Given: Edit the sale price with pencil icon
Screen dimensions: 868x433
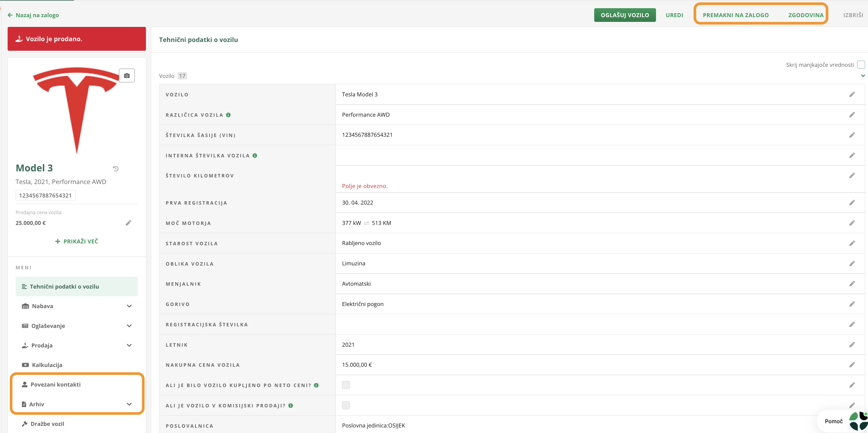Looking at the screenshot, I should (128, 223).
